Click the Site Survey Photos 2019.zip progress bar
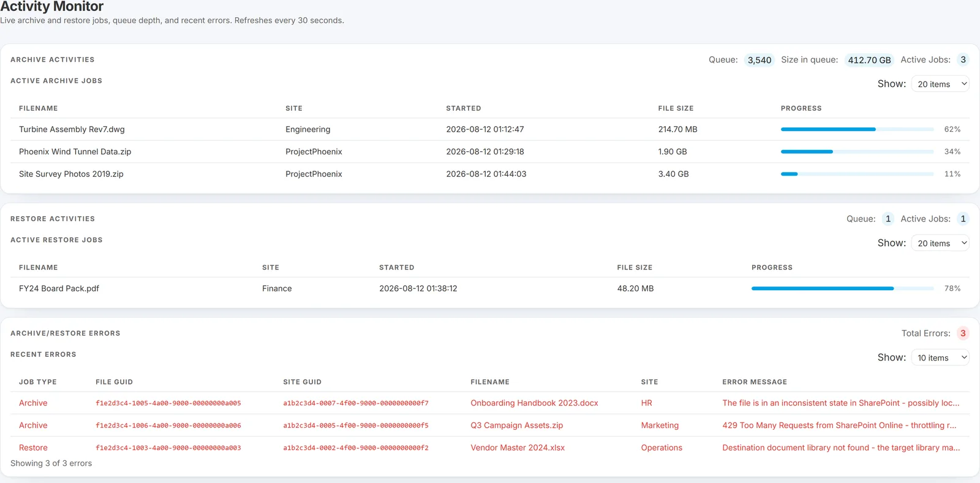Viewport: 980px width, 483px height. (x=857, y=174)
